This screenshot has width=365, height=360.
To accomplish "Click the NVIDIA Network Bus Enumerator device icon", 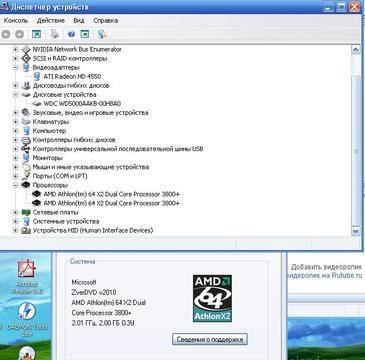I will click(x=26, y=49).
